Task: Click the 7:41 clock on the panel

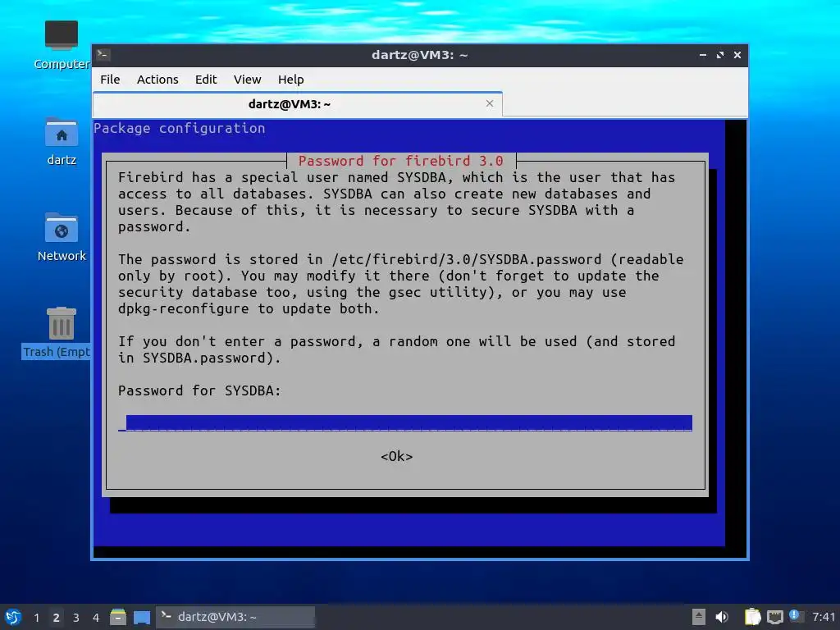Action: (824, 617)
